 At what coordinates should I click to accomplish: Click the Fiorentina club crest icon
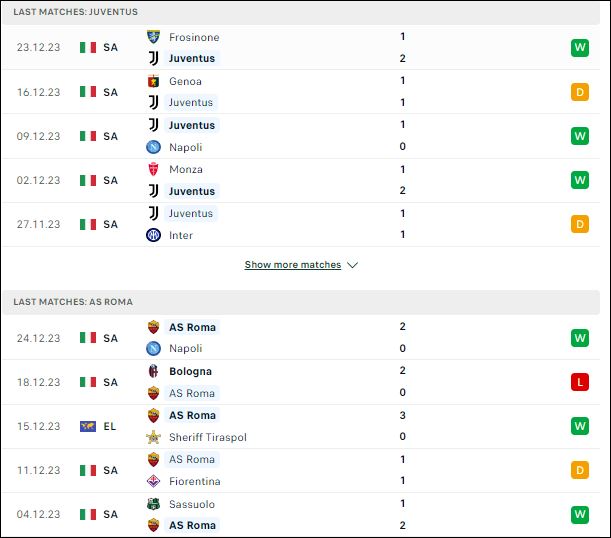click(154, 481)
